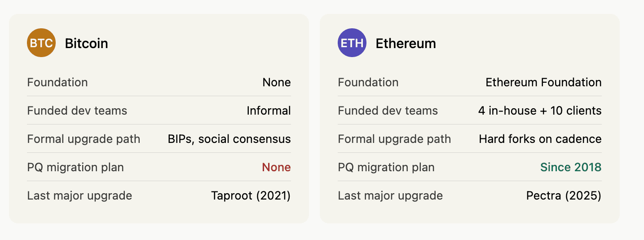644x240 pixels.
Task: Click Bitcoin's Foundation row label
Action: (x=57, y=82)
